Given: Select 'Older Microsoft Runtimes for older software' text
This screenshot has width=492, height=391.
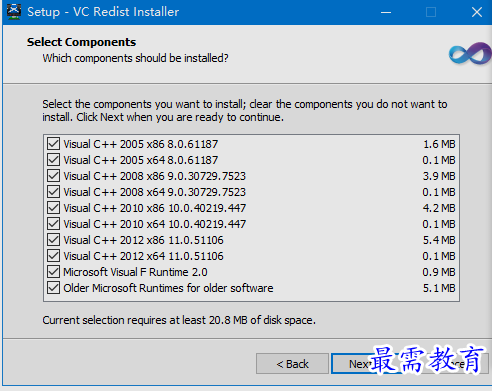Looking at the screenshot, I should click(168, 288).
